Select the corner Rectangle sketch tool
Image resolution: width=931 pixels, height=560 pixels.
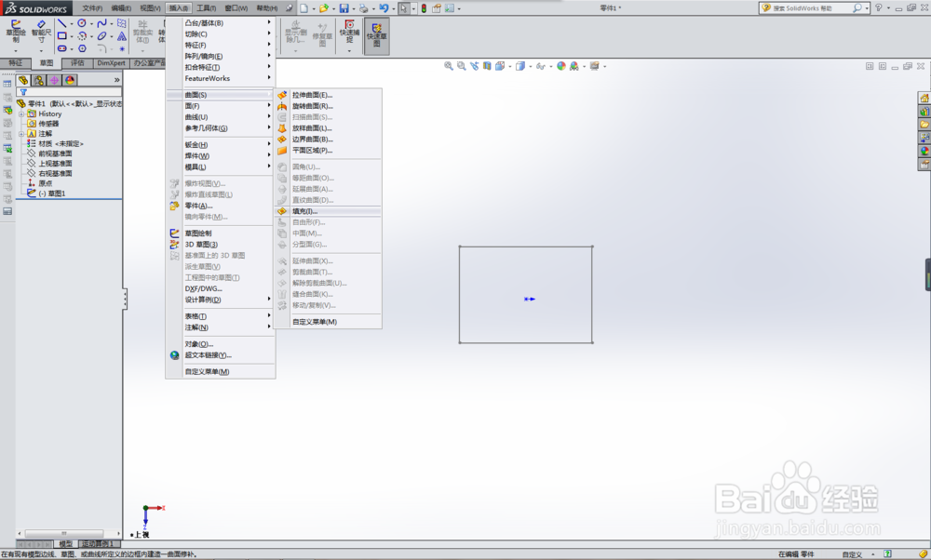(62, 35)
